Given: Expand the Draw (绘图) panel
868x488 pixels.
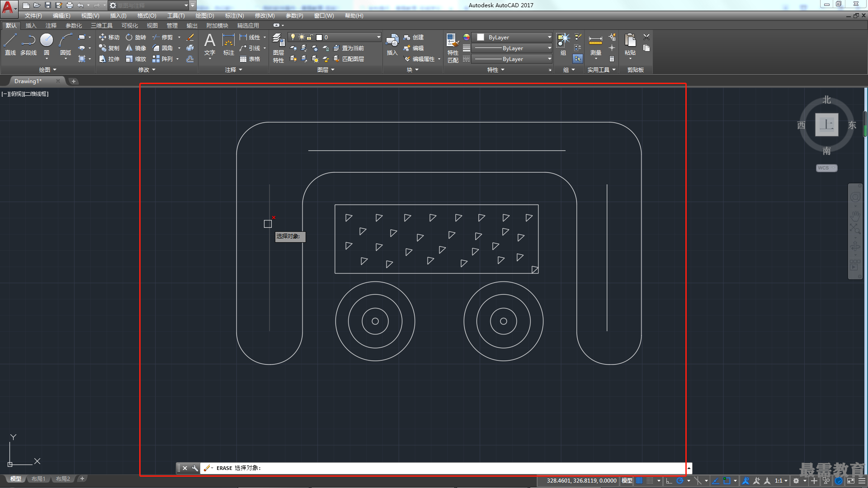Looking at the screenshot, I should (47, 70).
